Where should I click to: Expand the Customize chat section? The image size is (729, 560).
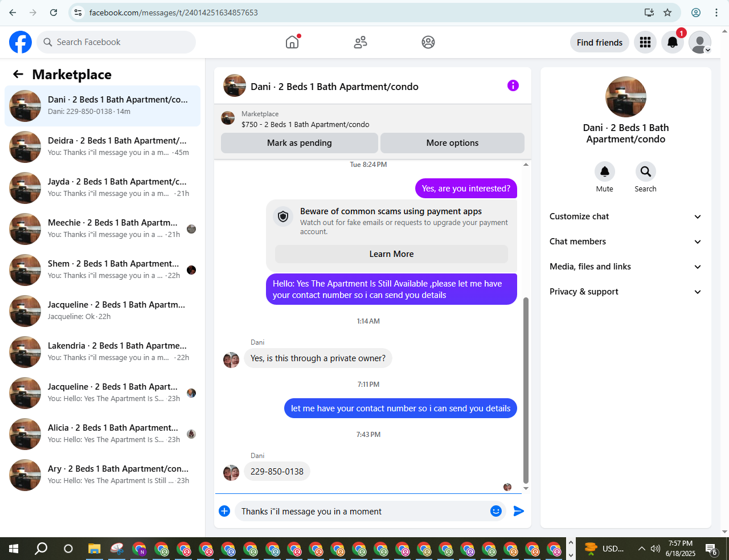pos(625,216)
